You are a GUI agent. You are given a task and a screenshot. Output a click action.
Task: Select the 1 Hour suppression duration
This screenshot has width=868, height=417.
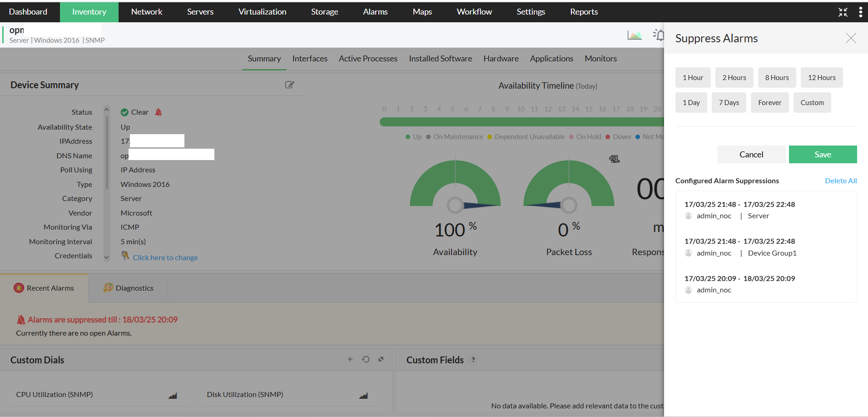pyautogui.click(x=693, y=77)
